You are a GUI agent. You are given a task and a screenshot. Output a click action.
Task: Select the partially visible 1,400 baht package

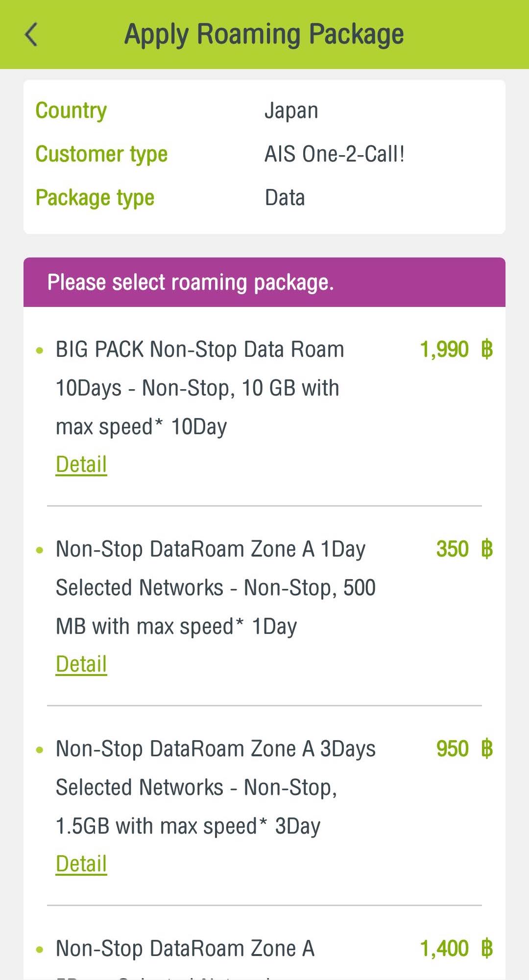[185, 950]
